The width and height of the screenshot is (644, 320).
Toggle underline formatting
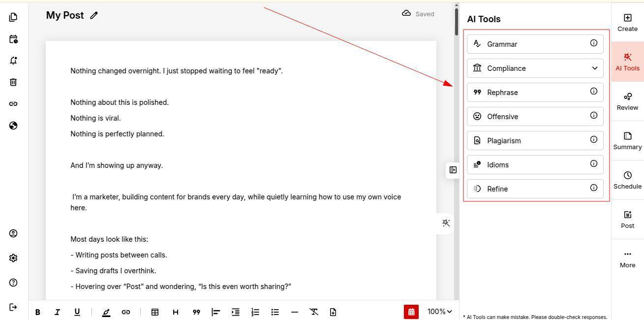coord(77,312)
